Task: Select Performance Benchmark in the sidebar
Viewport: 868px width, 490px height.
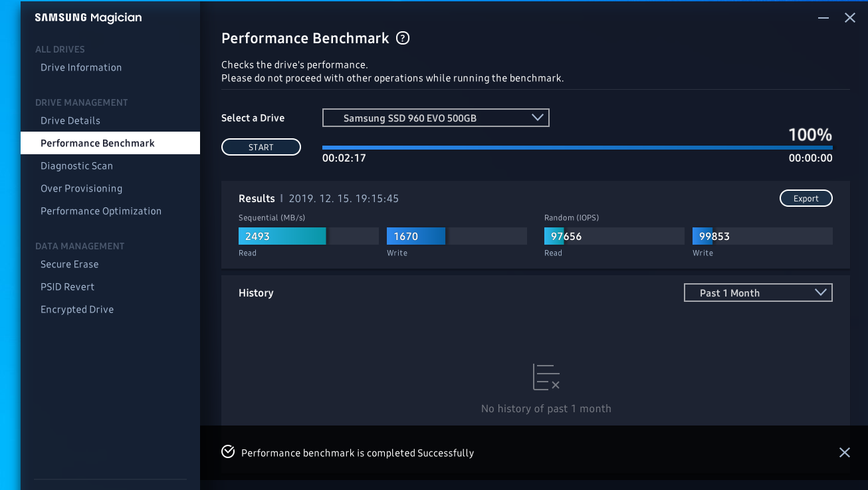Action: click(110, 143)
